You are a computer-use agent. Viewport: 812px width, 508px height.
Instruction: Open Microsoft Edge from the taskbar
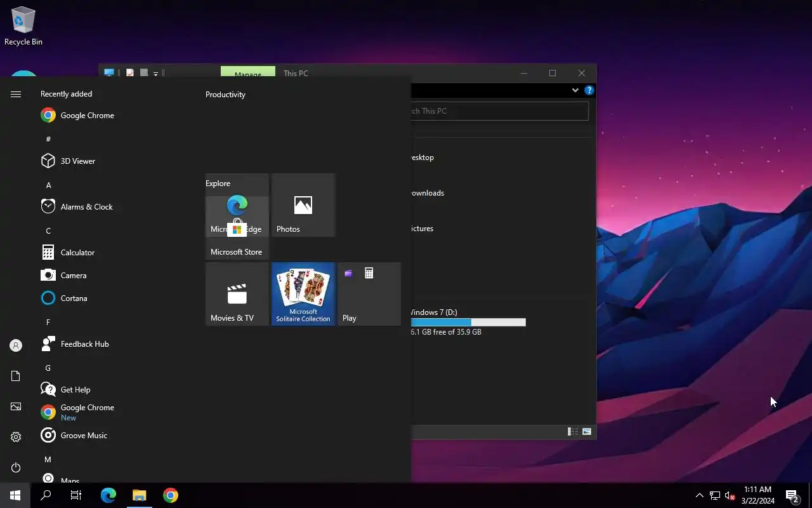click(x=108, y=495)
